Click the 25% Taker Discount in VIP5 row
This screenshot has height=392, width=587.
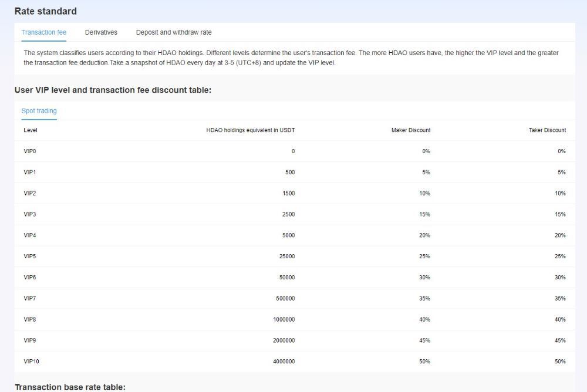(x=560, y=256)
